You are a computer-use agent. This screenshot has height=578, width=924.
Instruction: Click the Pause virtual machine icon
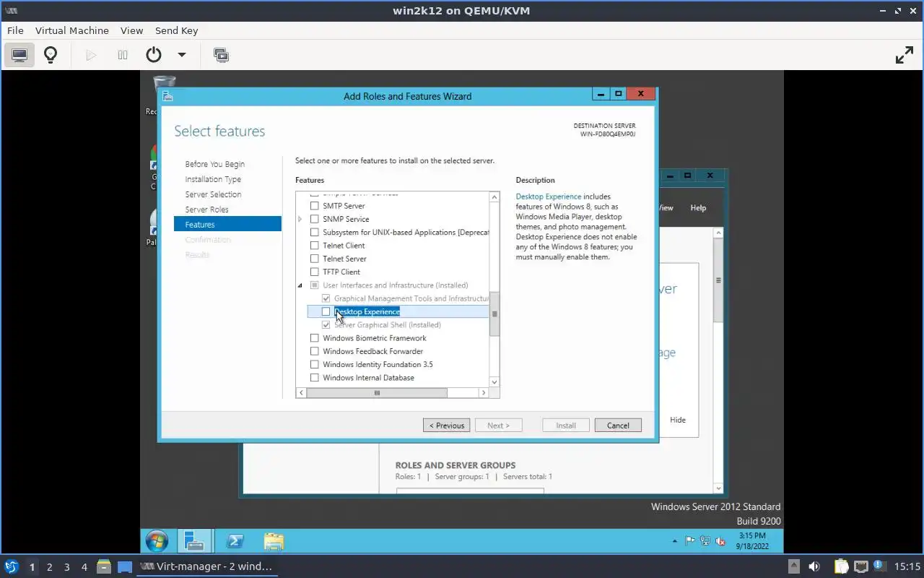pyautogui.click(x=123, y=55)
